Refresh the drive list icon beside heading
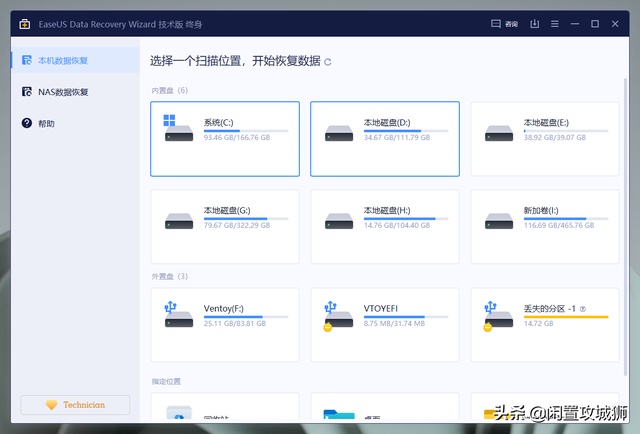The width and height of the screenshot is (640, 434). [327, 62]
